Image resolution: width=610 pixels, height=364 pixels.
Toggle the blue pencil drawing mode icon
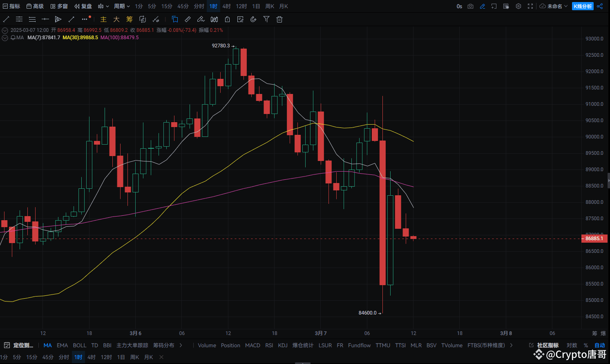click(x=483, y=6)
